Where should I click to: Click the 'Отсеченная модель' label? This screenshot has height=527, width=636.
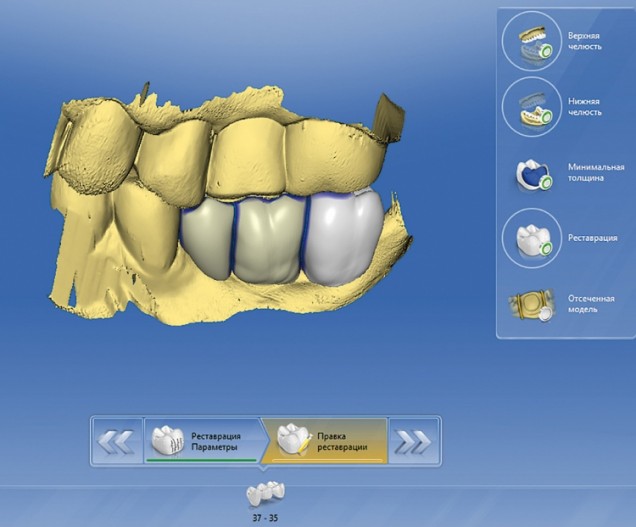point(591,304)
